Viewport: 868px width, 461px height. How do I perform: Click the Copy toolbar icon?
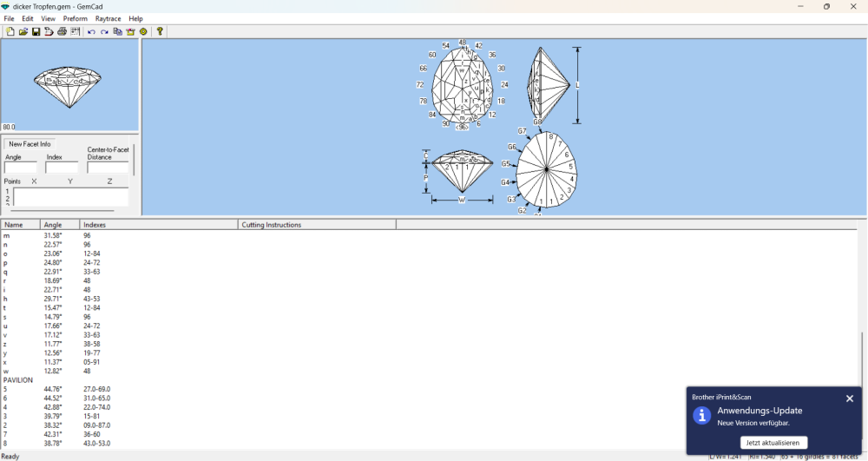117,32
